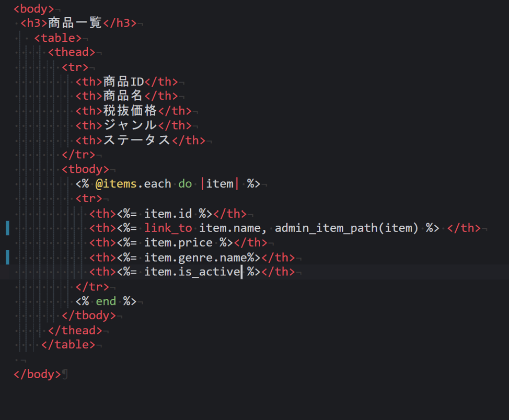Click item.id in the ERB tag
509x420 pixels.
pos(168,214)
